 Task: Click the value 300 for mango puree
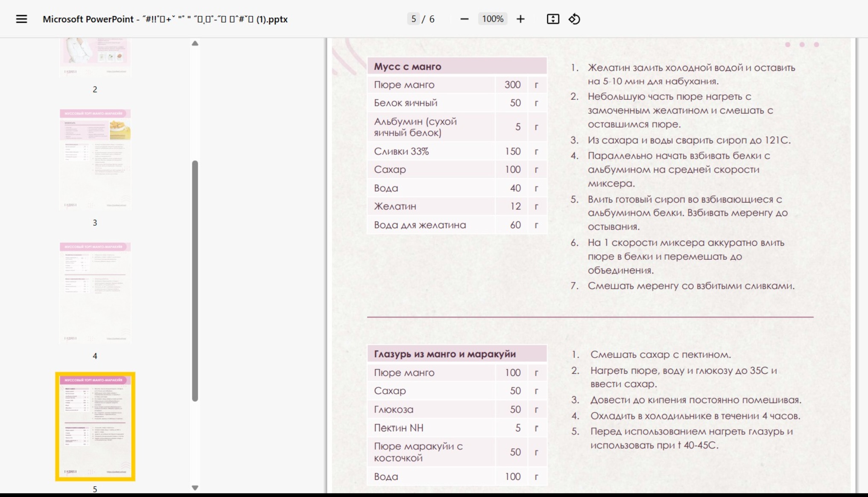512,84
